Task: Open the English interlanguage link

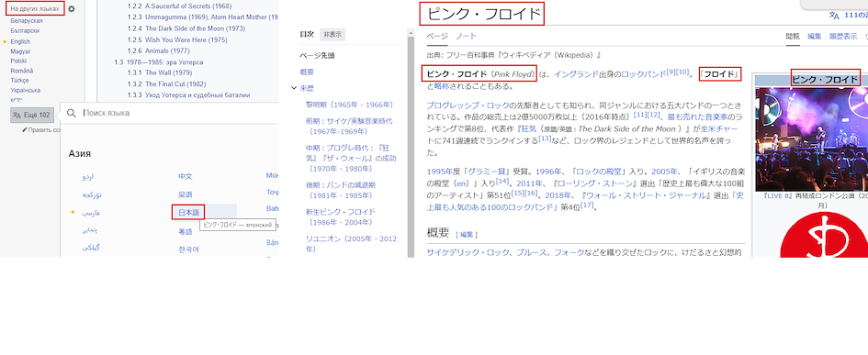Action: 20,41
